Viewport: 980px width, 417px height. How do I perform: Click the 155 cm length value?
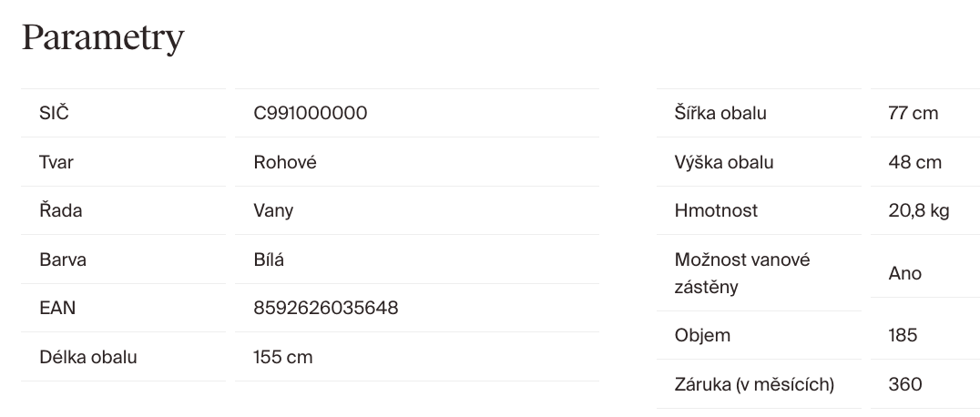pos(283,357)
